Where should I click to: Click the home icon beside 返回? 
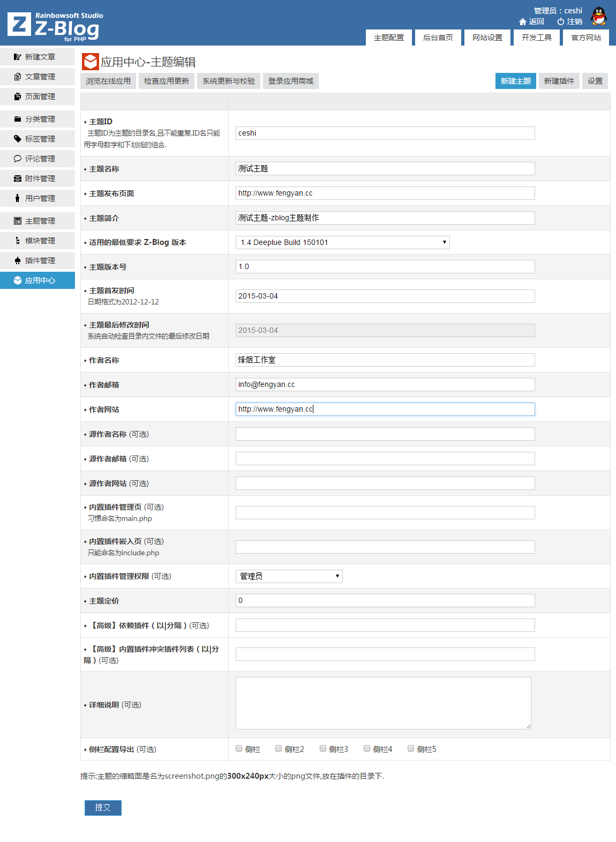pyautogui.click(x=523, y=21)
